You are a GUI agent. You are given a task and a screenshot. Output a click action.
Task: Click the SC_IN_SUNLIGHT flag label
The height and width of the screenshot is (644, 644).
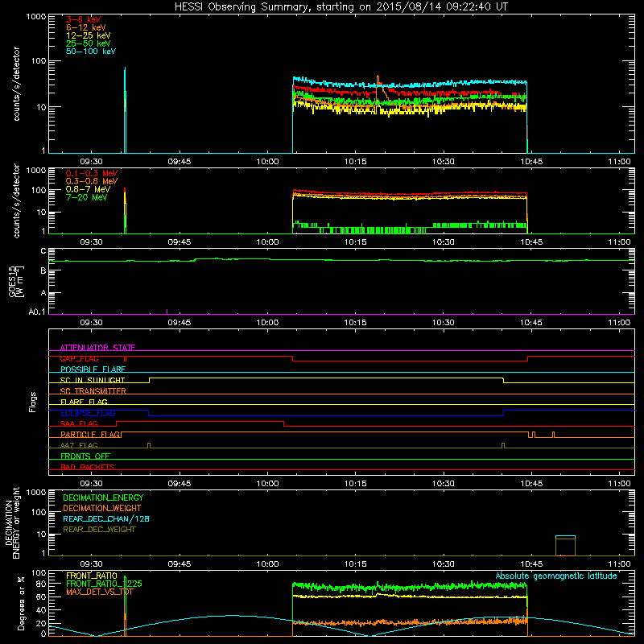[93, 380]
